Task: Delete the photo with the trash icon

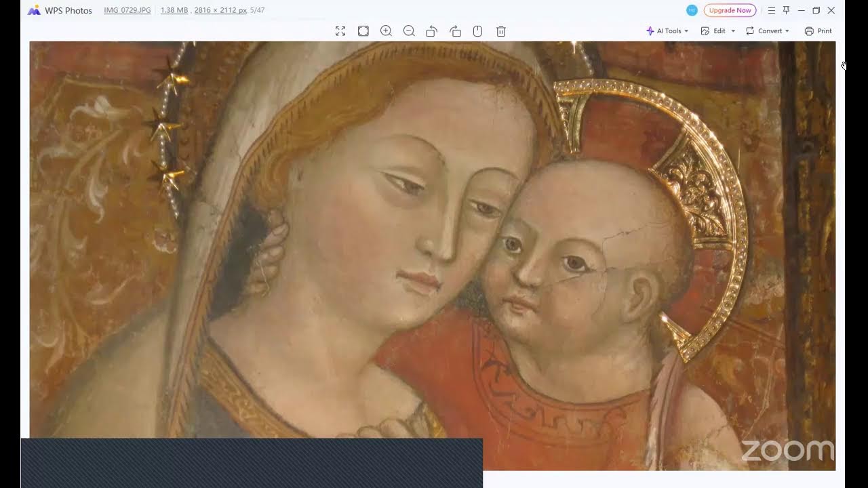Action: pos(501,31)
